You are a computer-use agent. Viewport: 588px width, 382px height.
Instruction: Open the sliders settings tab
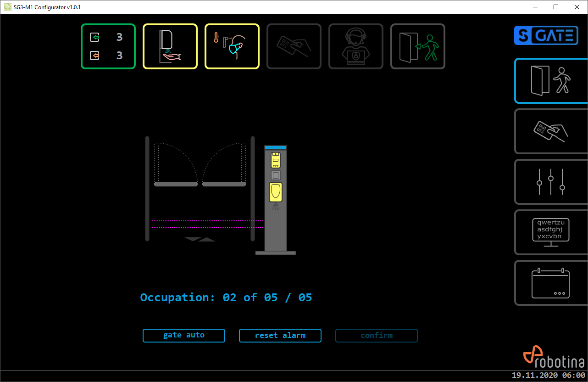(550, 182)
